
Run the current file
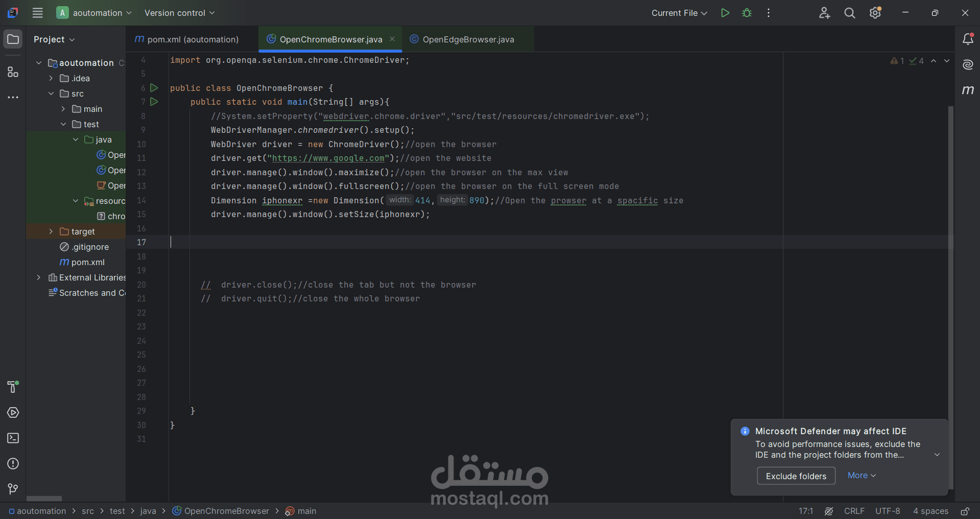coord(725,13)
